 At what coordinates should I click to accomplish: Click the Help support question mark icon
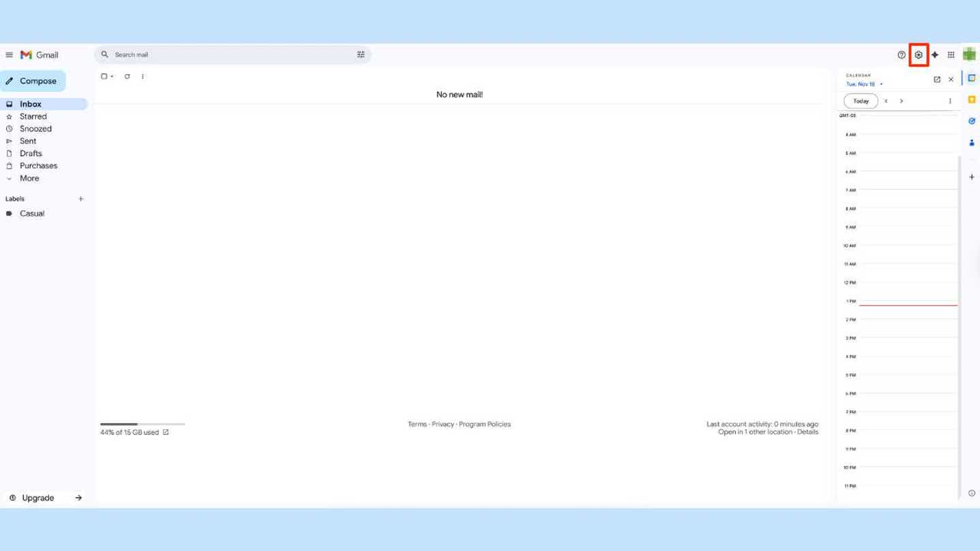pyautogui.click(x=901, y=55)
